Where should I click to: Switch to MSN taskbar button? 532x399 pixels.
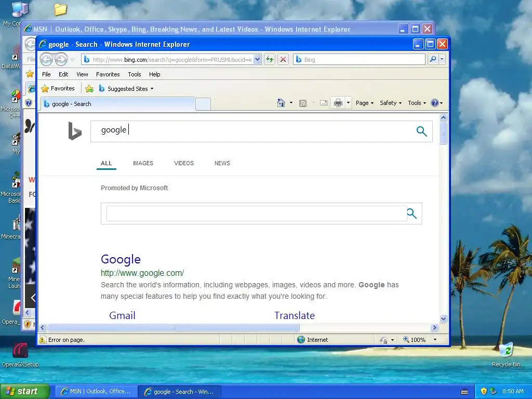(x=96, y=391)
